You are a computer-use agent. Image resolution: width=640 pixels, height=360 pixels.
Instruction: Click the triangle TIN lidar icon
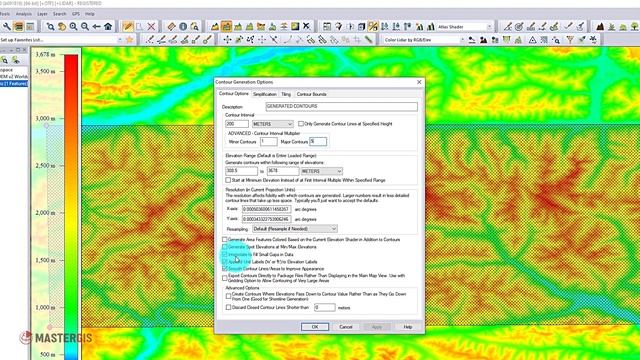(532, 40)
